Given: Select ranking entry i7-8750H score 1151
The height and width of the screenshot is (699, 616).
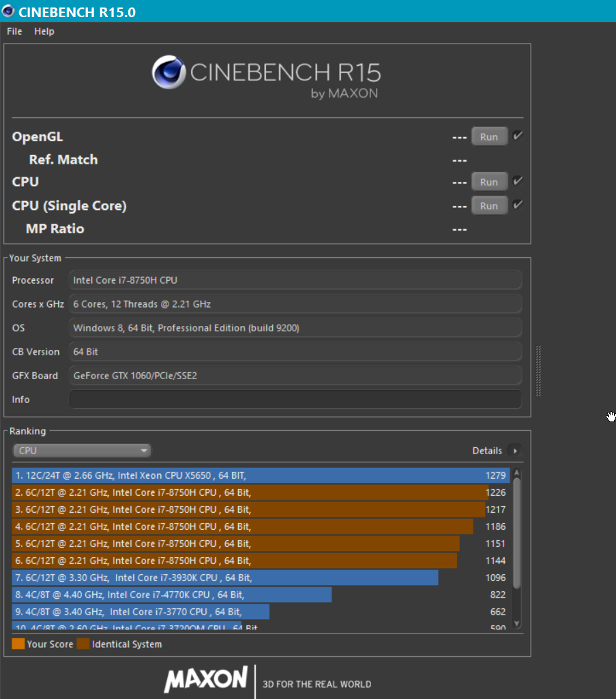Looking at the screenshot, I should point(261,544).
